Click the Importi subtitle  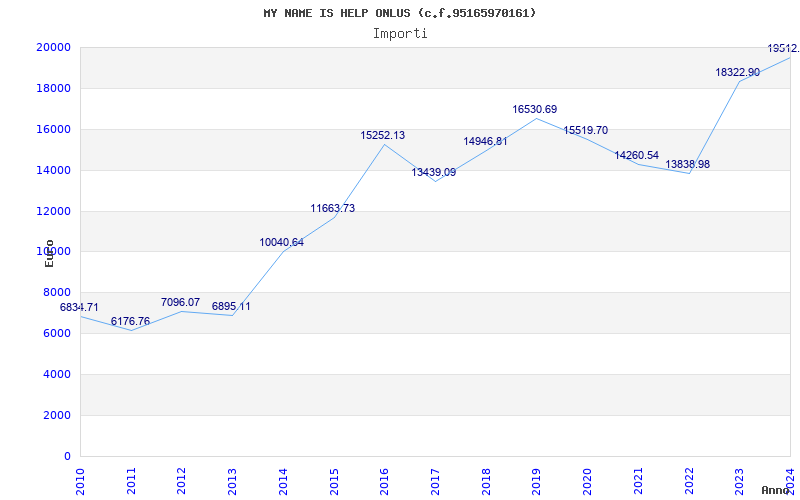400,34
